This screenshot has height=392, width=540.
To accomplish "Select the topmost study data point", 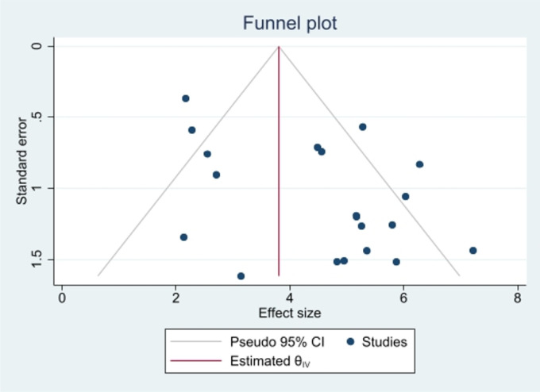I will point(186,98).
